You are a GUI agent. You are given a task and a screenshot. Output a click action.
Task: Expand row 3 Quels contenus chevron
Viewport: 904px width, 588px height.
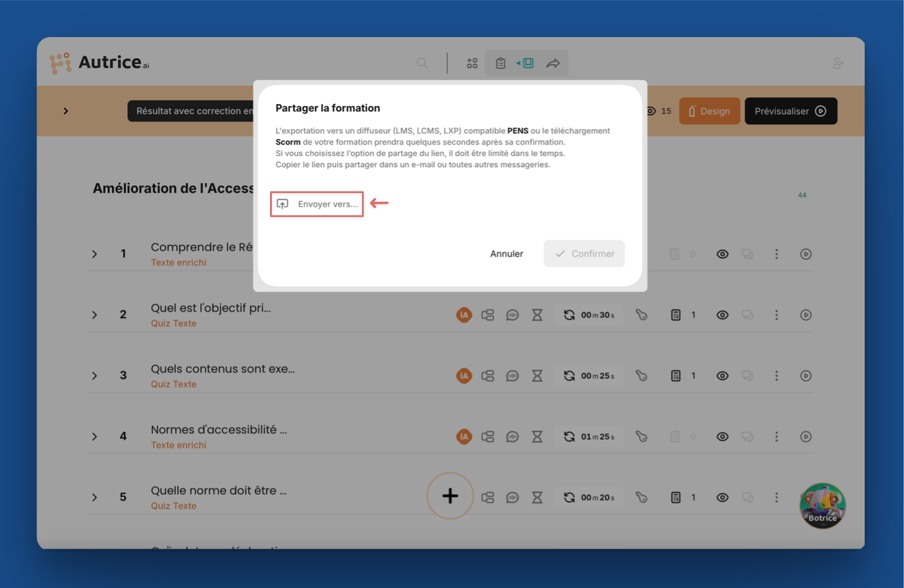(94, 376)
